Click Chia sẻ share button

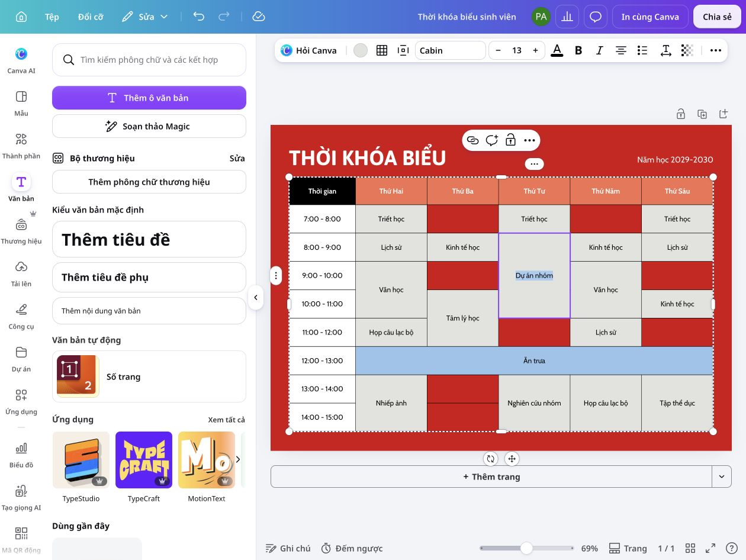click(717, 17)
